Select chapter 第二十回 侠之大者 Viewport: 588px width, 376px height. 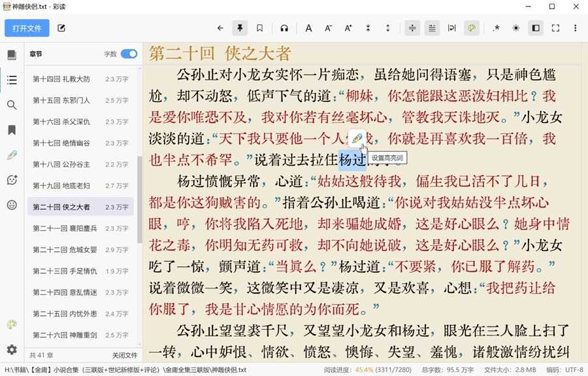pyautogui.click(x=80, y=207)
